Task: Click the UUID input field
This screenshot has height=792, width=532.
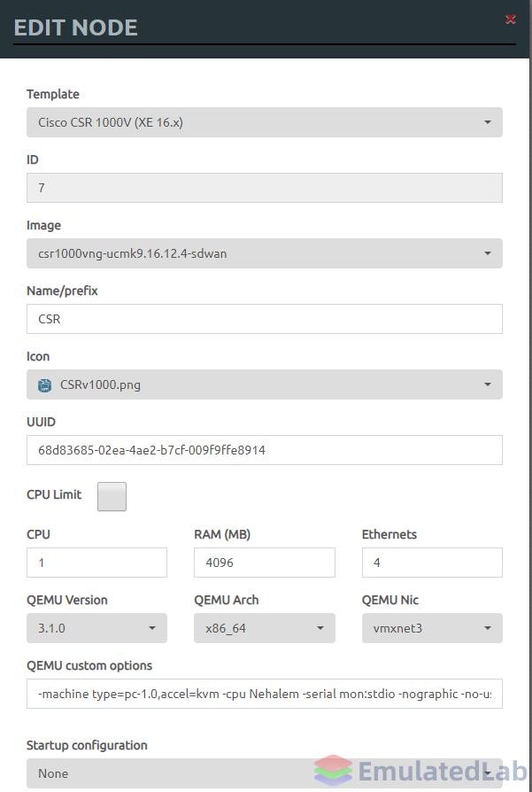Action: point(265,450)
